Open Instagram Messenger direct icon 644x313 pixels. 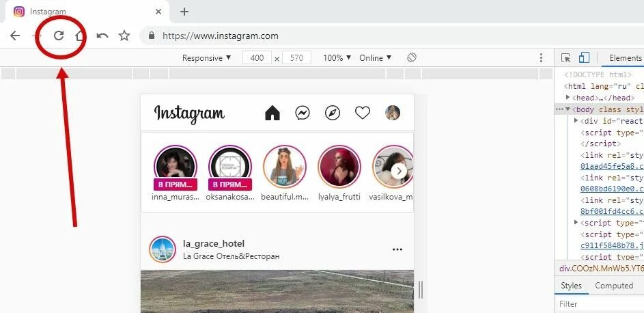(303, 113)
